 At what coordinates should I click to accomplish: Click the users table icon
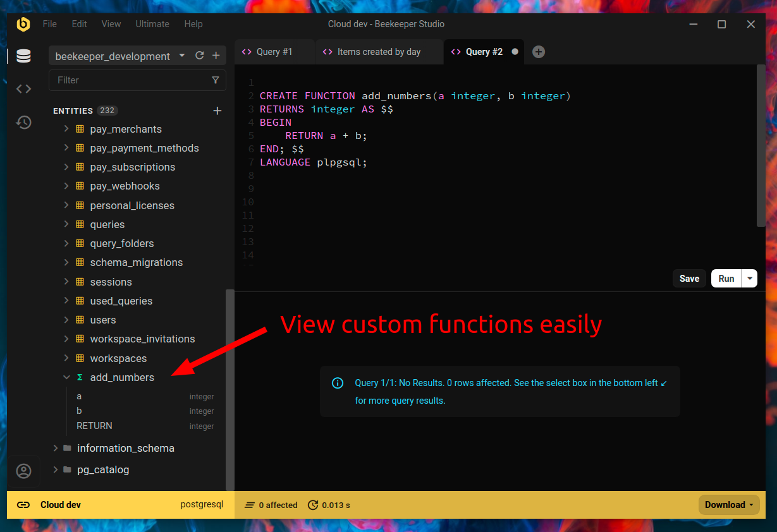pyautogui.click(x=80, y=320)
